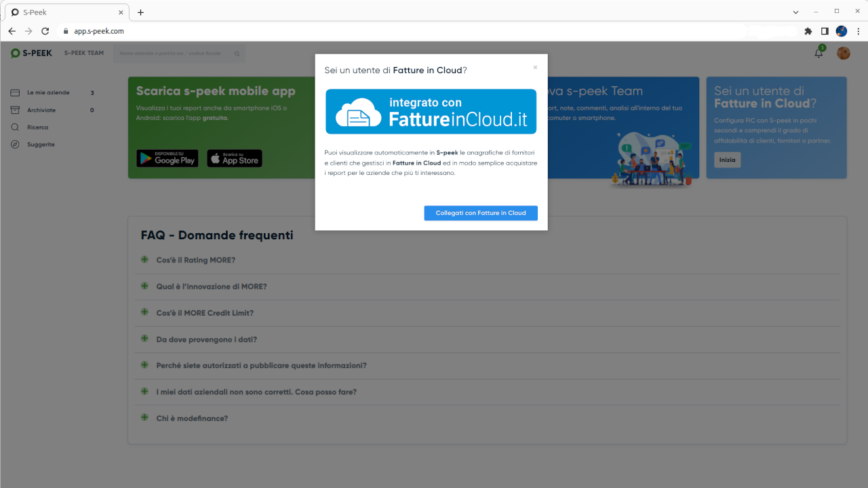The height and width of the screenshot is (488, 868).
Task: Click the Le mie aziende count 3
Action: click(x=92, y=93)
